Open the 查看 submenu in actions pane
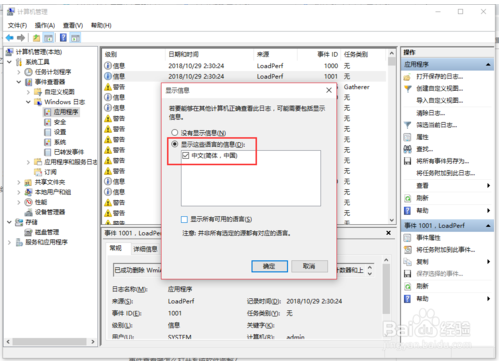Viewport: 500px width, 361px height. pyautogui.click(x=447, y=186)
